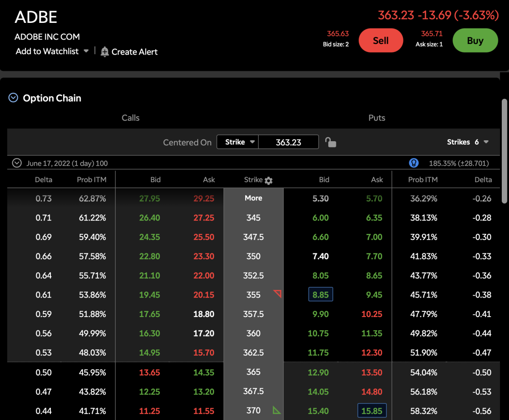Select the Puts column header
The image size is (509, 420).
pyautogui.click(x=377, y=118)
